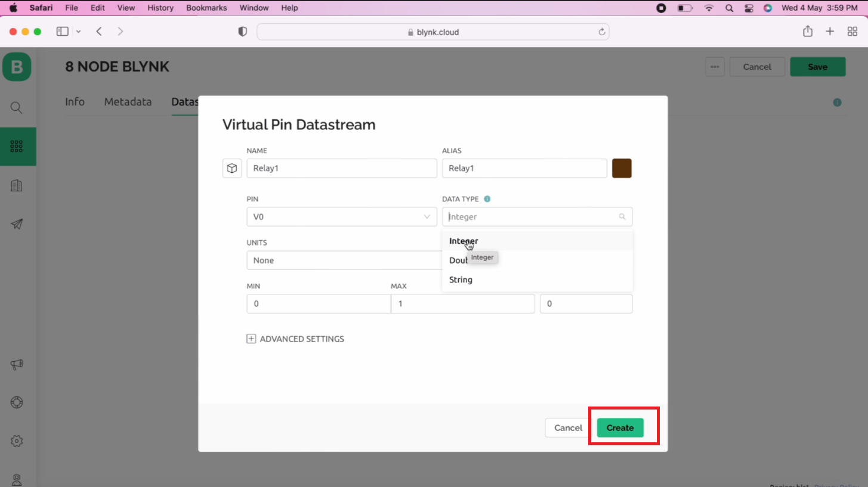Click the datastream cube icon beside Name
Screen dimensions: 868x487
(232, 168)
